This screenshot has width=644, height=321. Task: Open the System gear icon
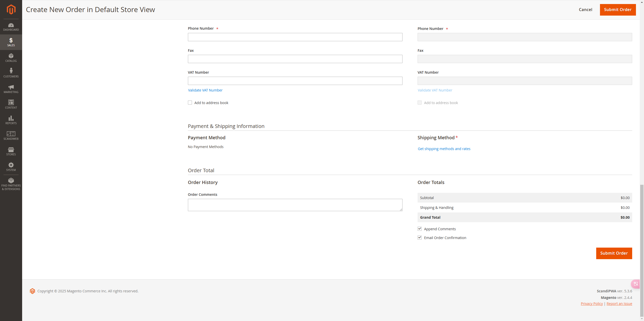[11, 167]
